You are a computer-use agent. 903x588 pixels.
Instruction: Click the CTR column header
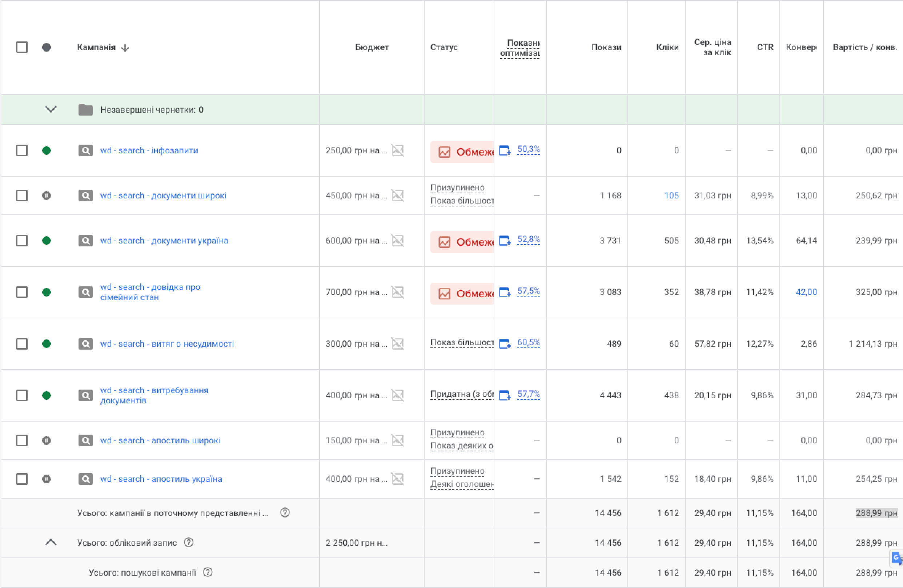[x=765, y=47]
